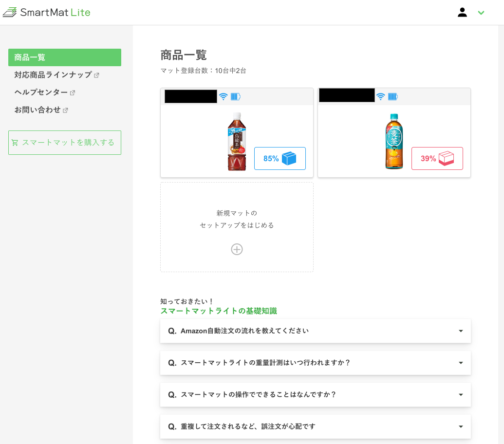Click external-link icon beside 対応商品ラインナップ
Image resolution: width=504 pixels, height=444 pixels.
coord(96,75)
